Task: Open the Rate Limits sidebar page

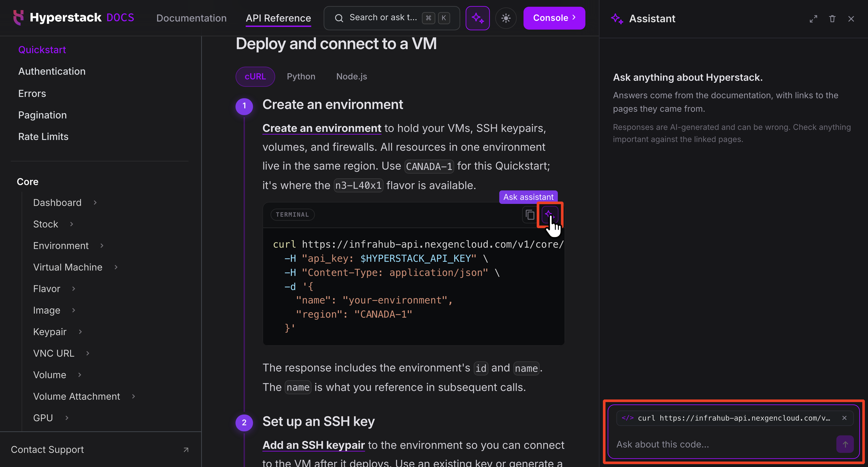Action: (x=43, y=137)
